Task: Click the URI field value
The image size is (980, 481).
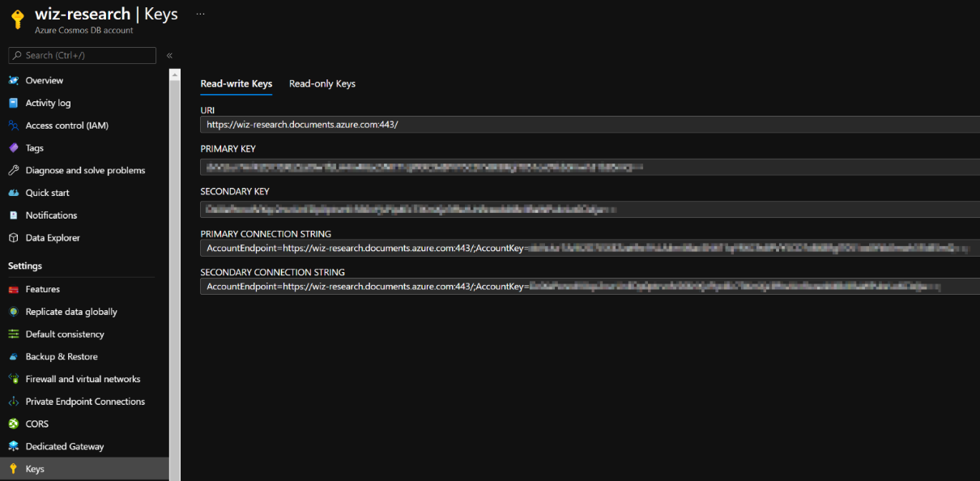Action: 590,125
